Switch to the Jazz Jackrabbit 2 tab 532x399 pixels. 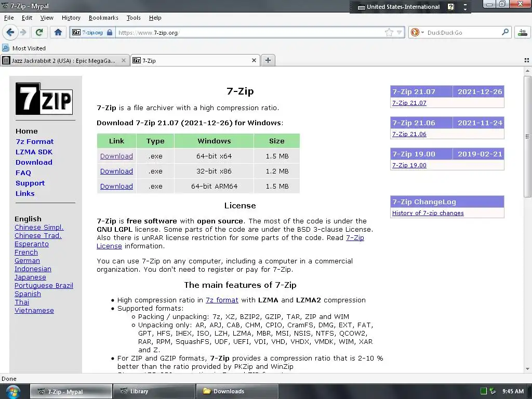[65, 60]
